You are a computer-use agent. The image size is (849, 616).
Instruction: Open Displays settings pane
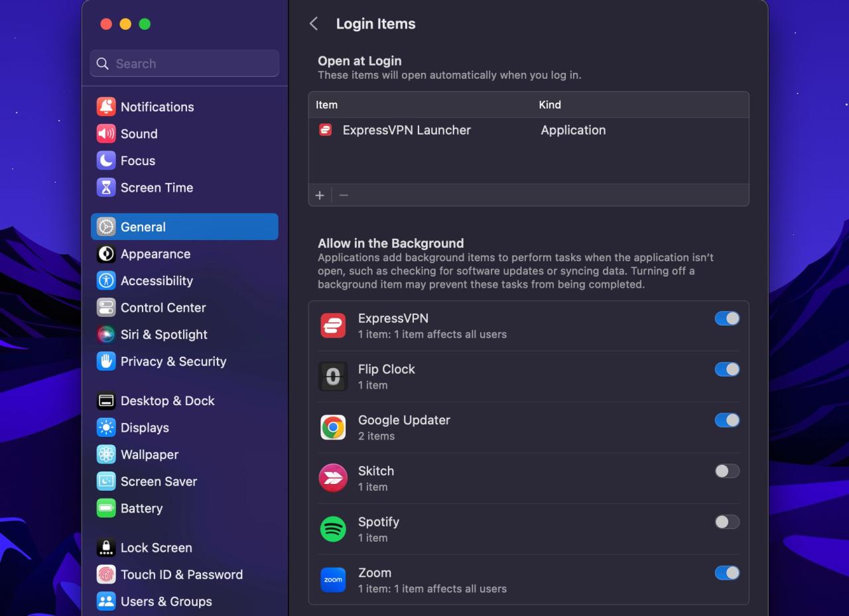145,428
